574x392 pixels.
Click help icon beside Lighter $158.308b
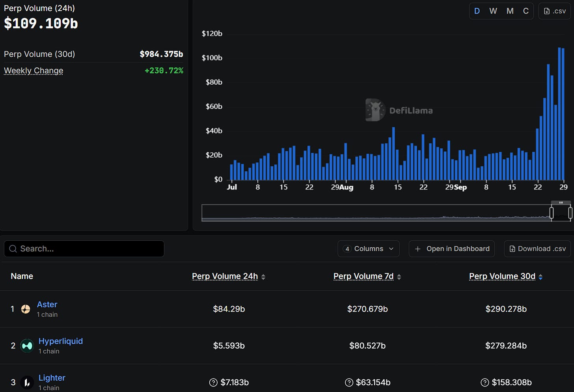tap(485, 383)
